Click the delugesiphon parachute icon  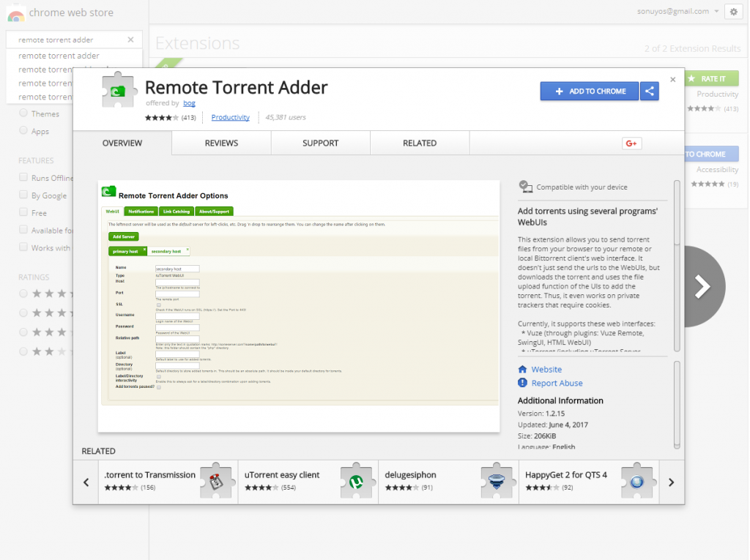(x=497, y=481)
